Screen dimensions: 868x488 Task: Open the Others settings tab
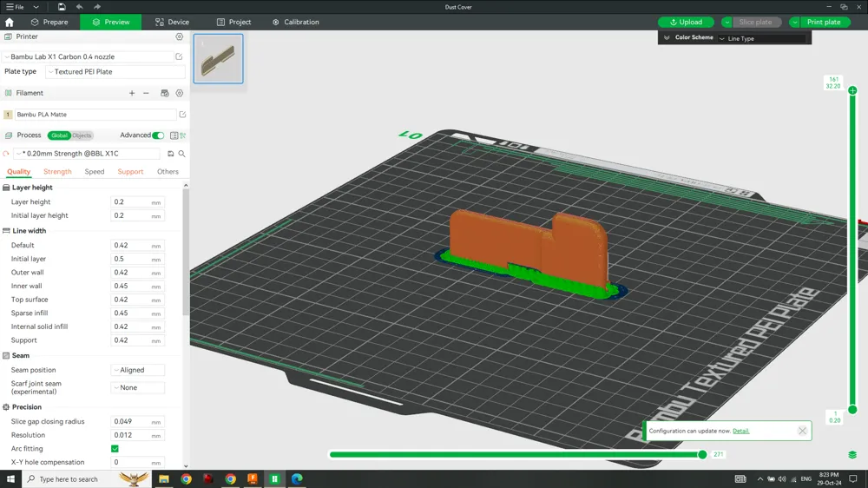point(168,172)
